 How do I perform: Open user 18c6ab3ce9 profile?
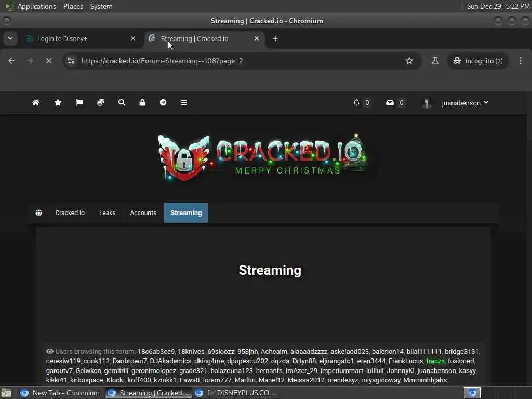156,352
